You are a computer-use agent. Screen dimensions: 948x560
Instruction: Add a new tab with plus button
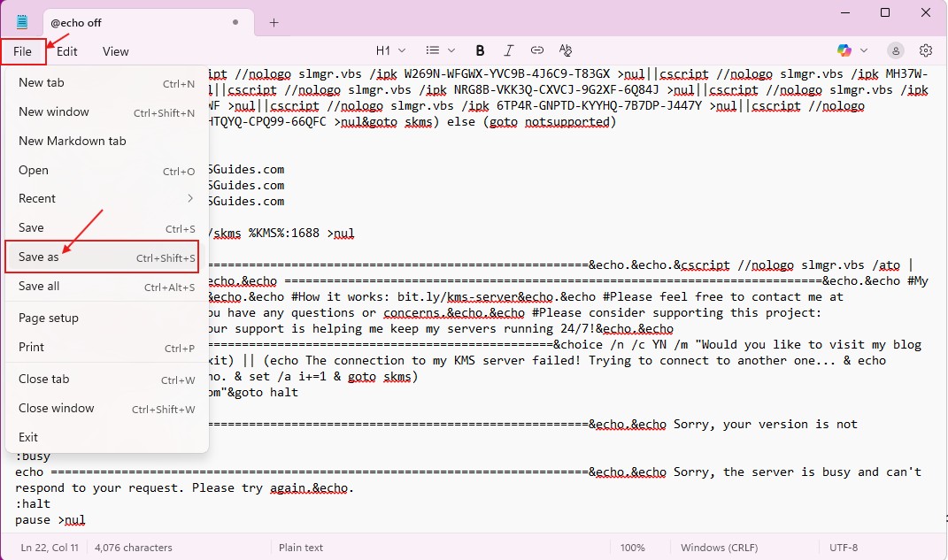click(x=274, y=22)
